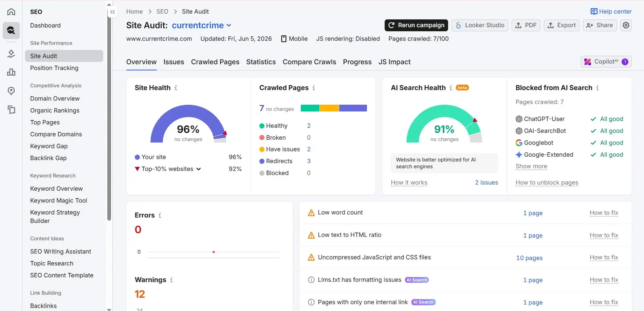The width and height of the screenshot is (644, 311).
Task: Click the Crawled Pages info icon
Action: point(314,88)
